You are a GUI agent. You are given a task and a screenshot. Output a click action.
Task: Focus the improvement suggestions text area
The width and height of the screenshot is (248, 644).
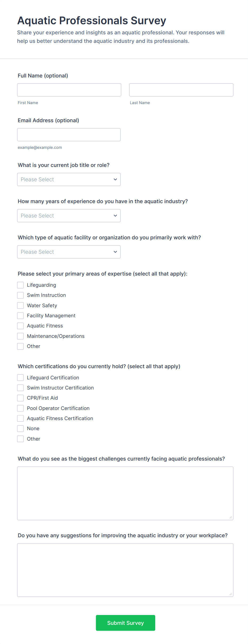pyautogui.click(x=125, y=570)
